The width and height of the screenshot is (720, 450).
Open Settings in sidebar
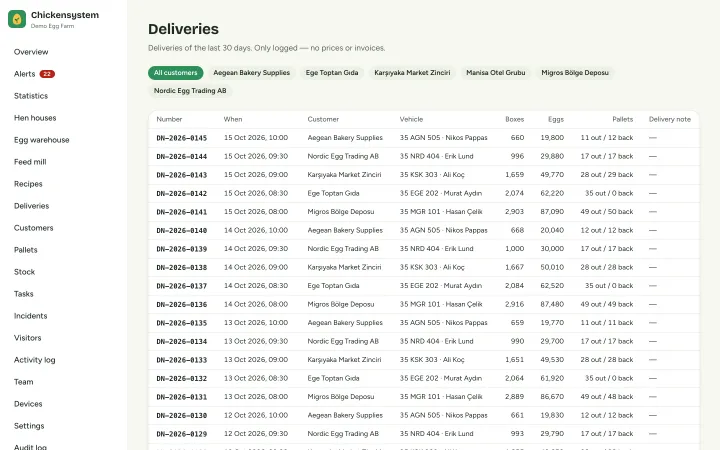coord(29,427)
